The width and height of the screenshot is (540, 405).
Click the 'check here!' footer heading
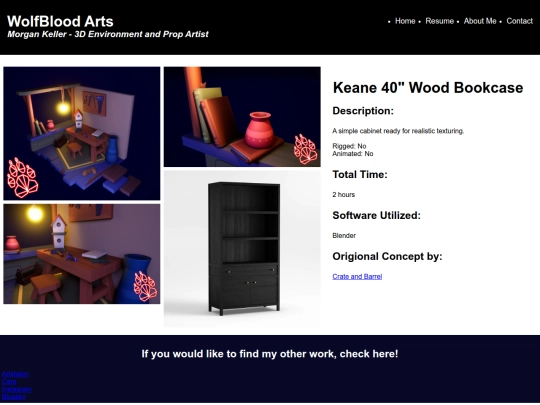coord(270,354)
